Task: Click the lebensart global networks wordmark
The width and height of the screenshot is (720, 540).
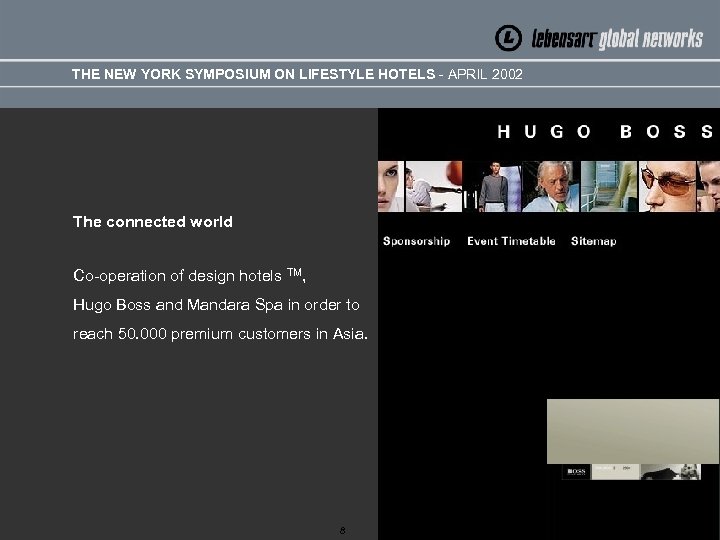Action: pyautogui.click(x=617, y=39)
